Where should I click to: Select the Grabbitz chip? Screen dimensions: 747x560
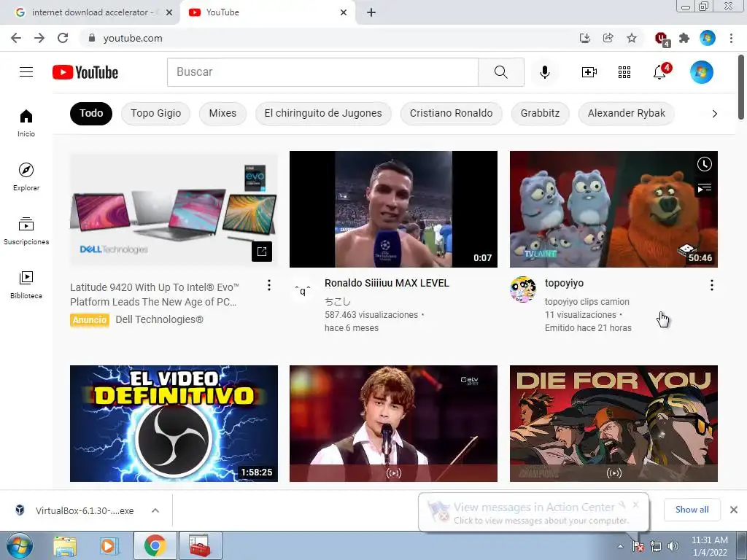click(540, 113)
